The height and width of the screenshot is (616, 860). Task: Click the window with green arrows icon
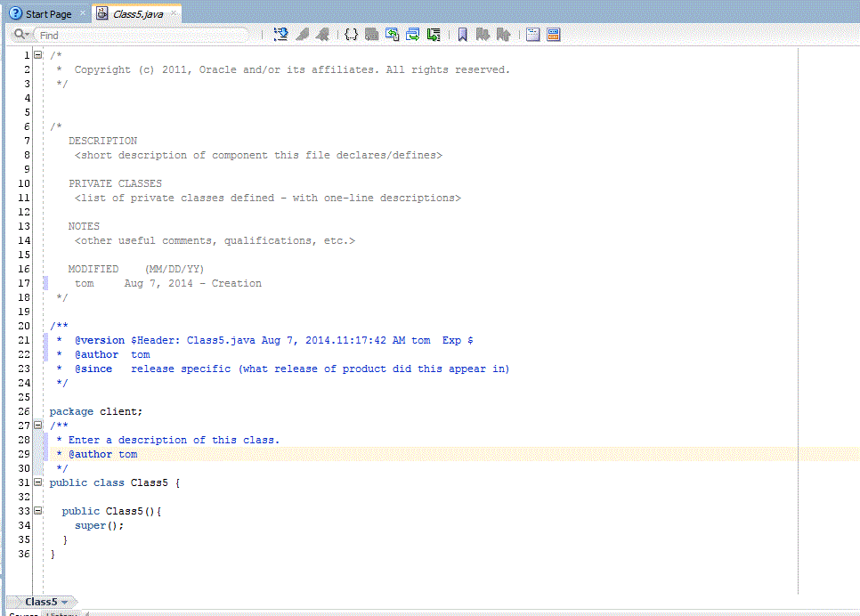click(x=413, y=35)
